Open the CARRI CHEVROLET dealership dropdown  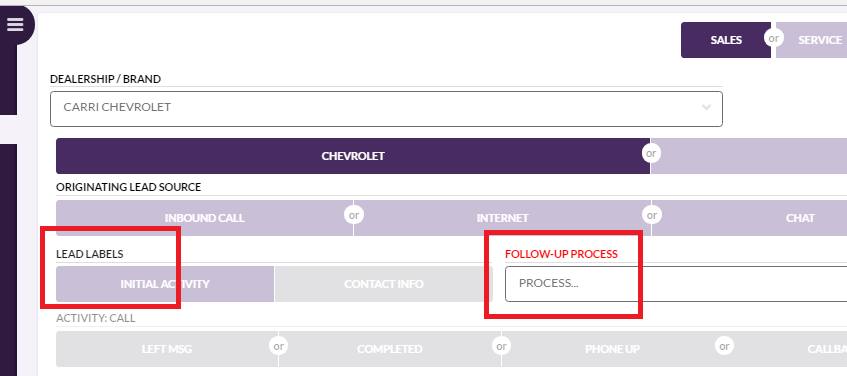[386, 109]
